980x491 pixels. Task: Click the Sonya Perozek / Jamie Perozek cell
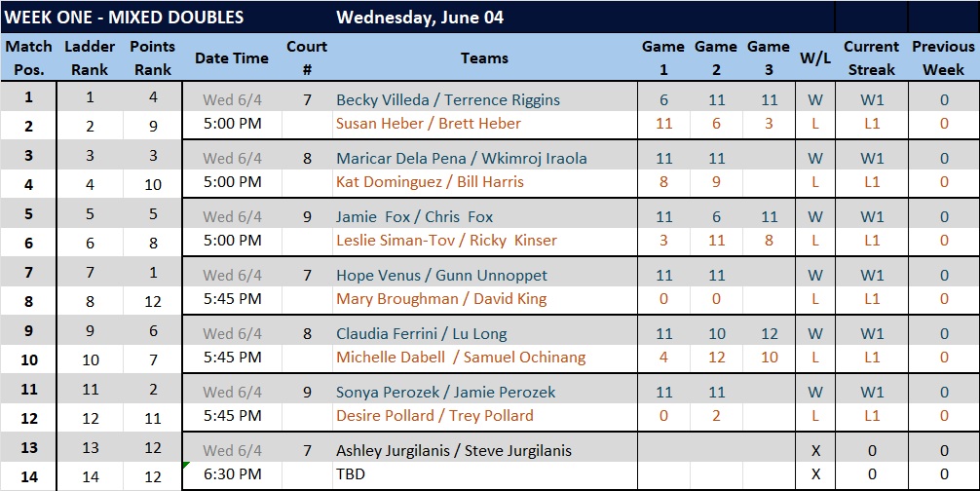[484, 393]
